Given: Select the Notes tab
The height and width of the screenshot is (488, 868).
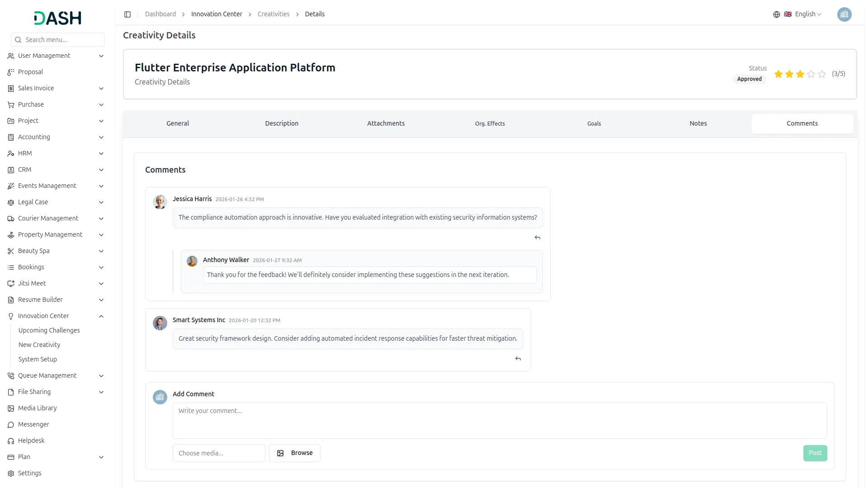Looking at the screenshot, I should point(698,124).
